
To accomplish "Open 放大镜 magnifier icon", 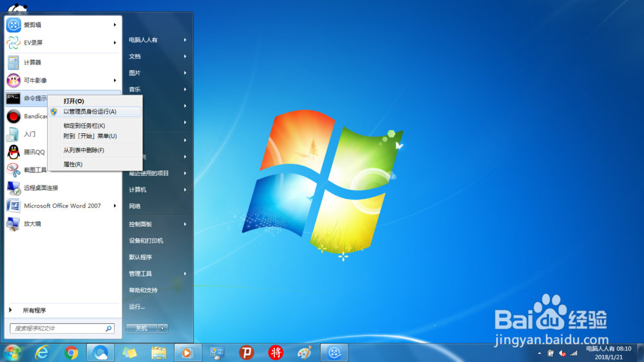I will 14,224.
